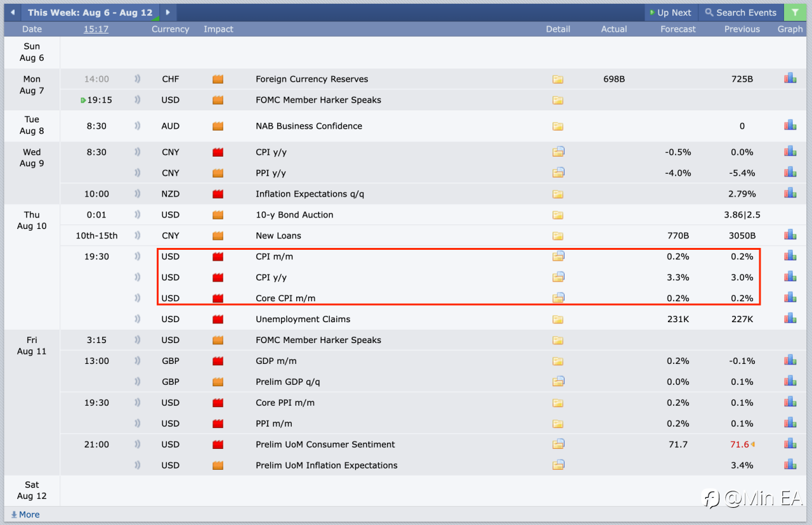Open graph for Prelim UoM Consumer Sentiment
Image resolution: width=812 pixels, height=525 pixels.
coord(790,444)
